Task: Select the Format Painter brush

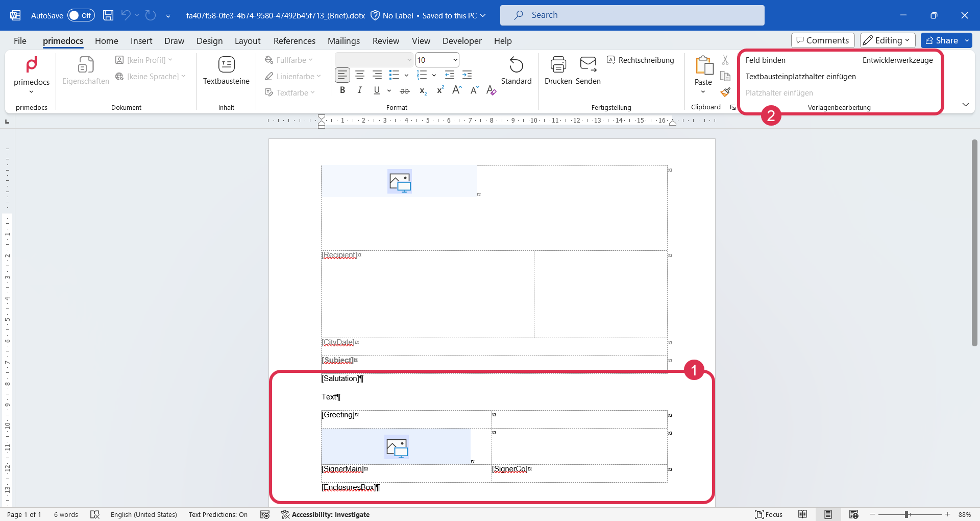Action: tap(725, 92)
